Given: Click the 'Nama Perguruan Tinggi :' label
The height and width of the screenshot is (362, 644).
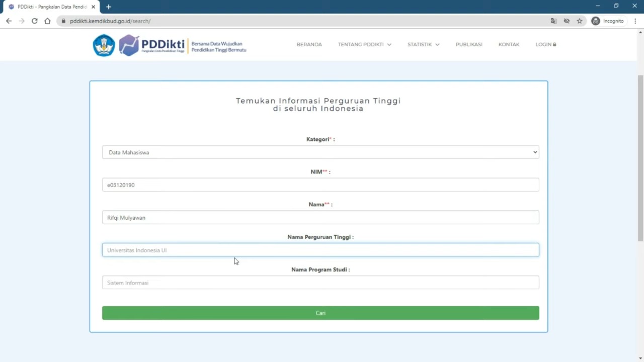Looking at the screenshot, I should [x=320, y=237].
